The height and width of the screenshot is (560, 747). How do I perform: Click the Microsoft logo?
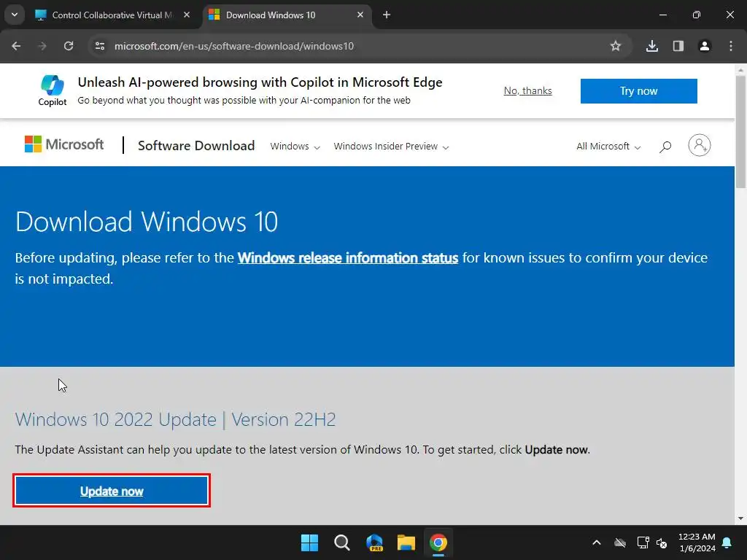click(x=64, y=144)
